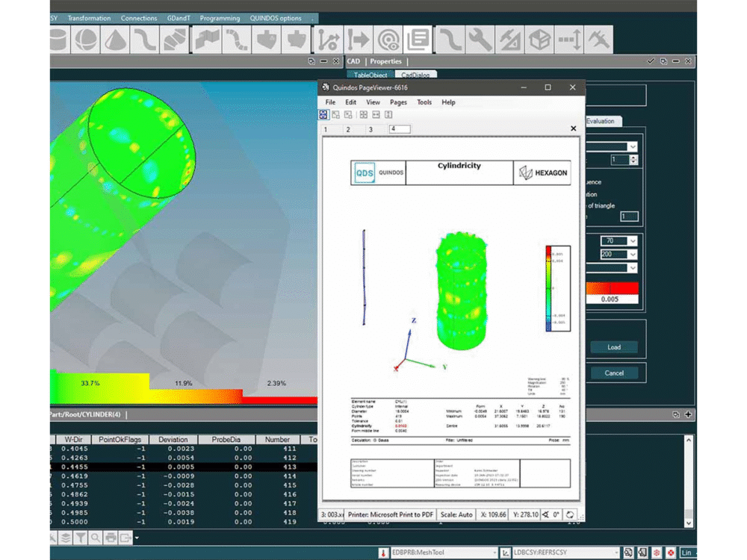Open the GDandT menu

179,18
